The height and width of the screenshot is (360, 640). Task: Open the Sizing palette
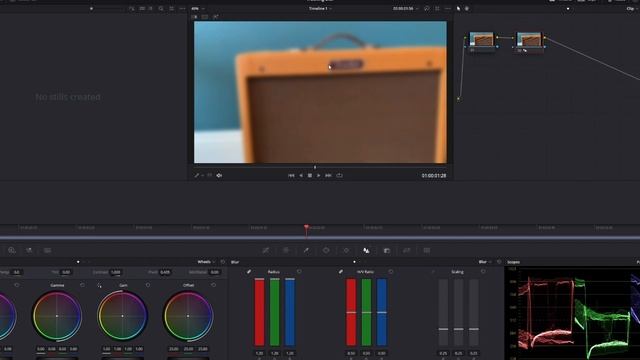(407, 250)
